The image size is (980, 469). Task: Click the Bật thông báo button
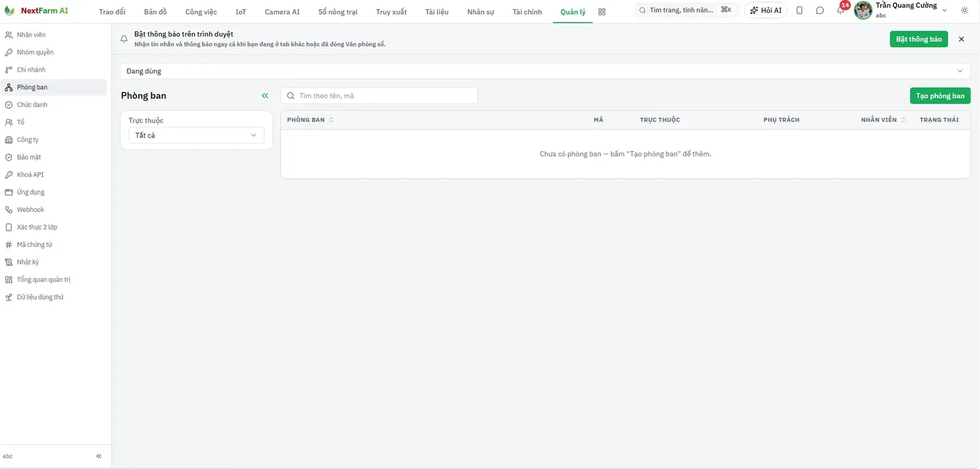[919, 39]
